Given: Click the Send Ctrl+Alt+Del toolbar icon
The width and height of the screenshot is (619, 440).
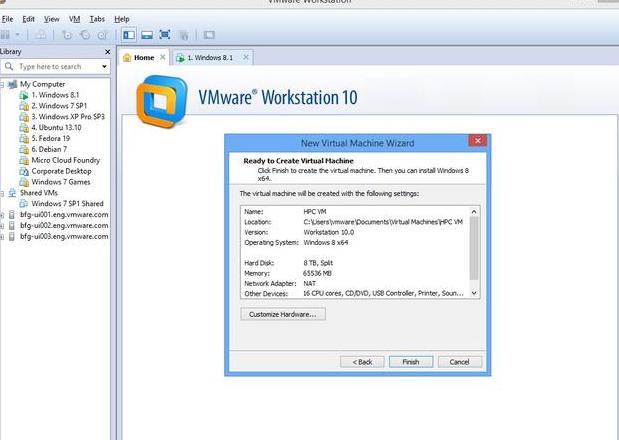Looking at the screenshot, I should coord(40,35).
